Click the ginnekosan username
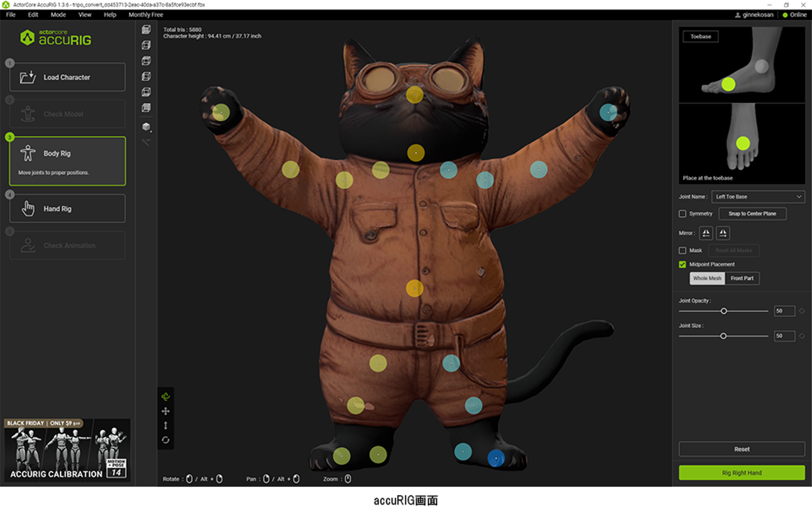812x514 pixels. pyautogui.click(x=758, y=15)
